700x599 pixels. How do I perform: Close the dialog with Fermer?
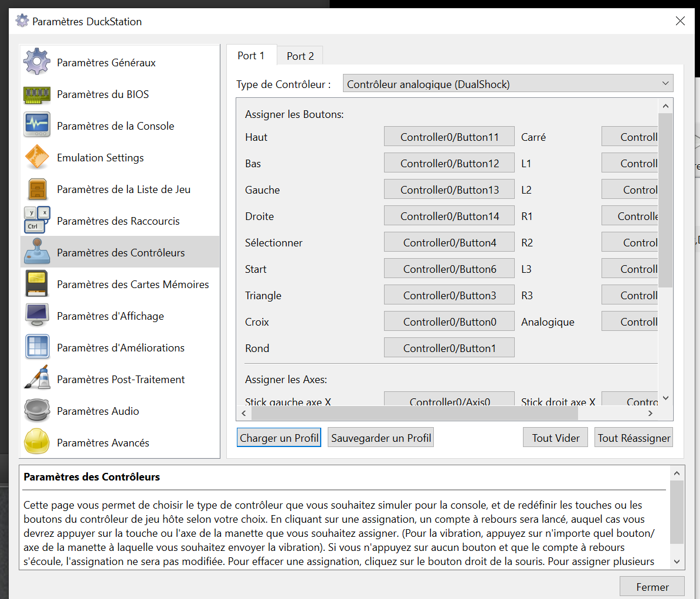[x=653, y=587]
